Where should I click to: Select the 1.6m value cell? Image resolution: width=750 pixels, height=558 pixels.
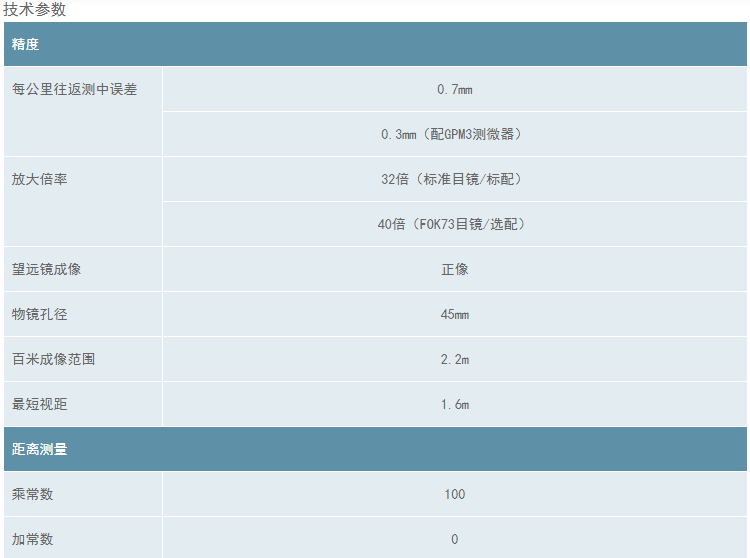[x=454, y=405]
